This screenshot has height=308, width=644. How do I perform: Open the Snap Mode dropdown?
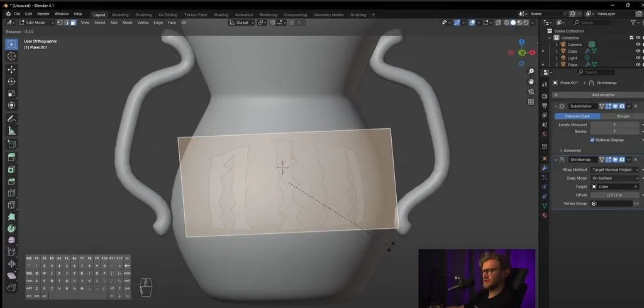615,179
